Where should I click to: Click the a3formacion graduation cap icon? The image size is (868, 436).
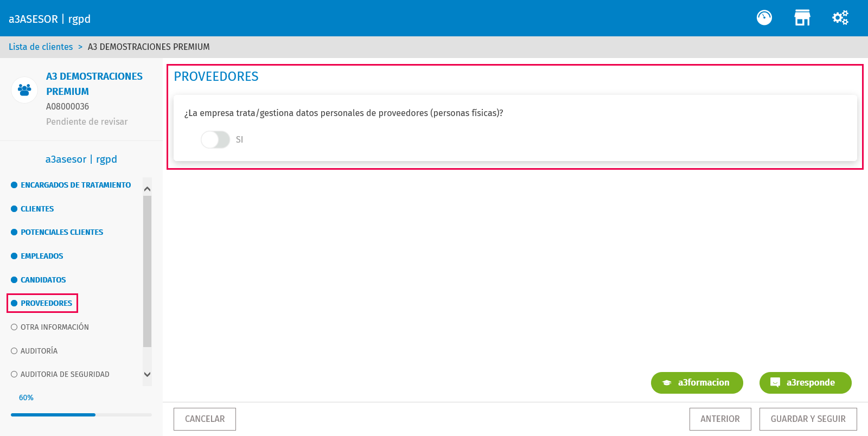pos(667,383)
